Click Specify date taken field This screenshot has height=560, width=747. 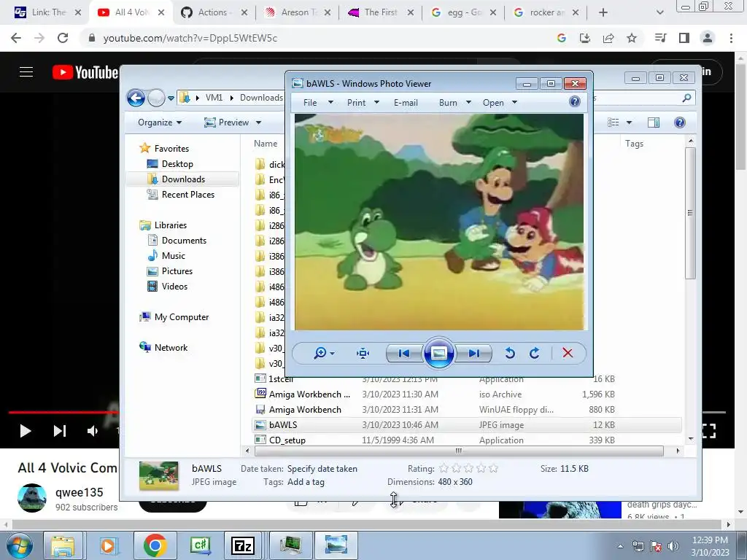[322, 469]
